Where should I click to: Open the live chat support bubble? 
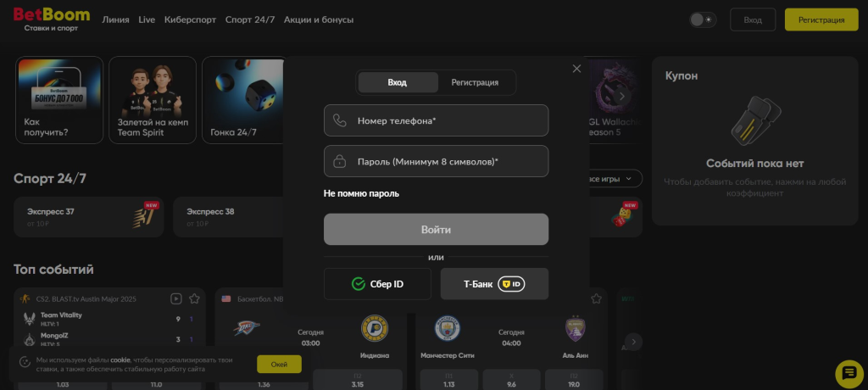(849, 373)
